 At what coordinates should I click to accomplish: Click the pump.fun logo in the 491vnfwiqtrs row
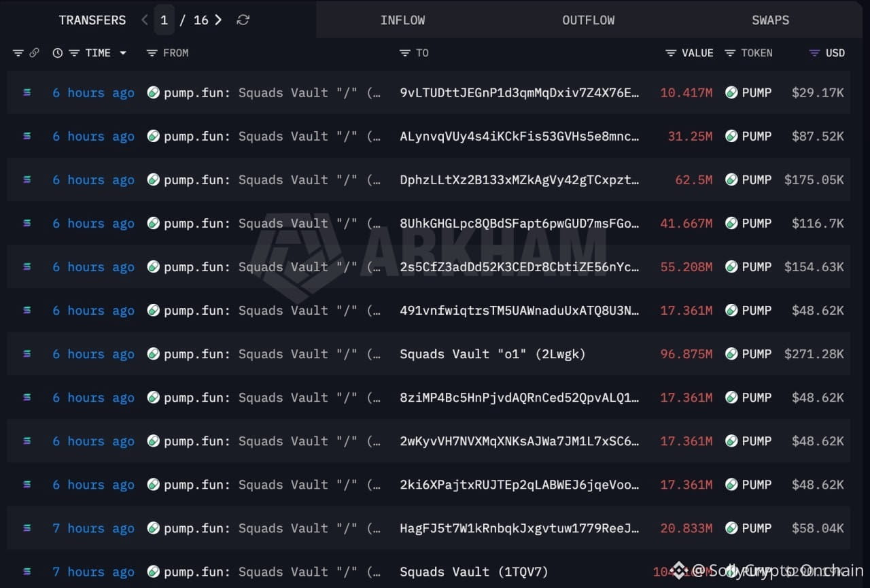coord(154,310)
